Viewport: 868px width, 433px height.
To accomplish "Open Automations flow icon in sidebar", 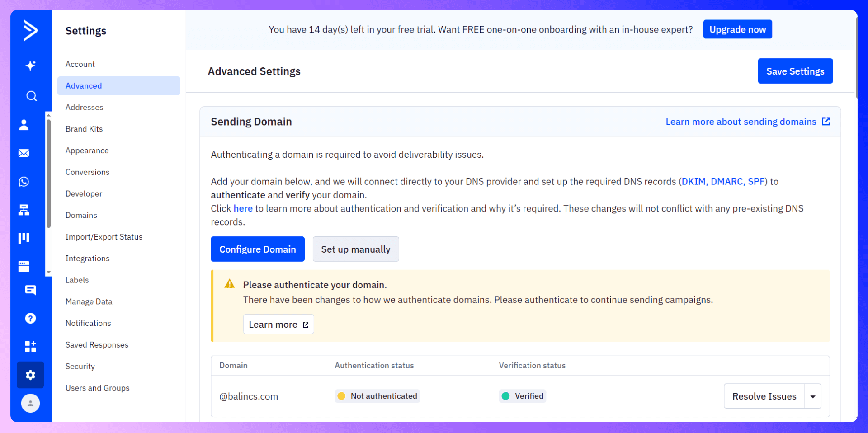I will [x=24, y=210].
